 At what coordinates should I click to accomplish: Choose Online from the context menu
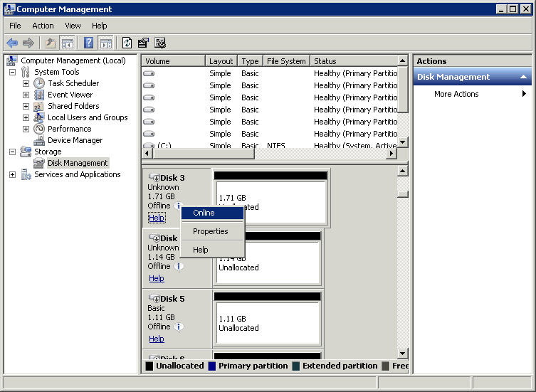pos(212,213)
